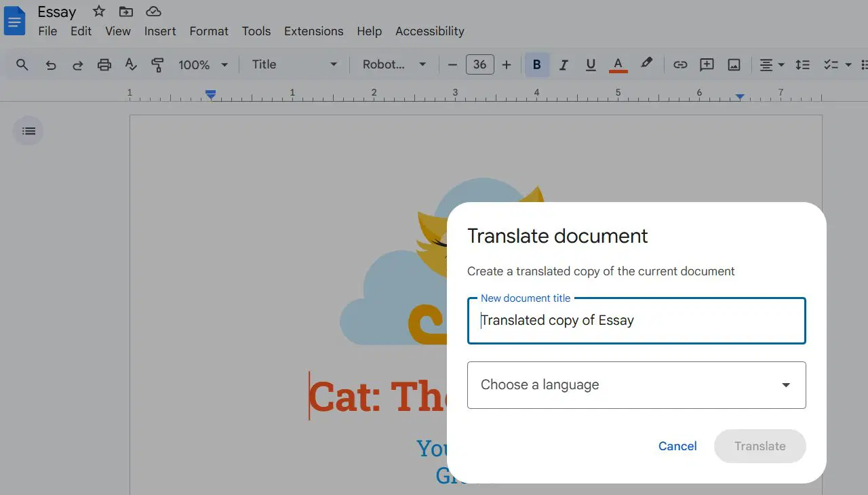This screenshot has width=868, height=495.
Task: Show the document outline icon
Action: coord(28,131)
